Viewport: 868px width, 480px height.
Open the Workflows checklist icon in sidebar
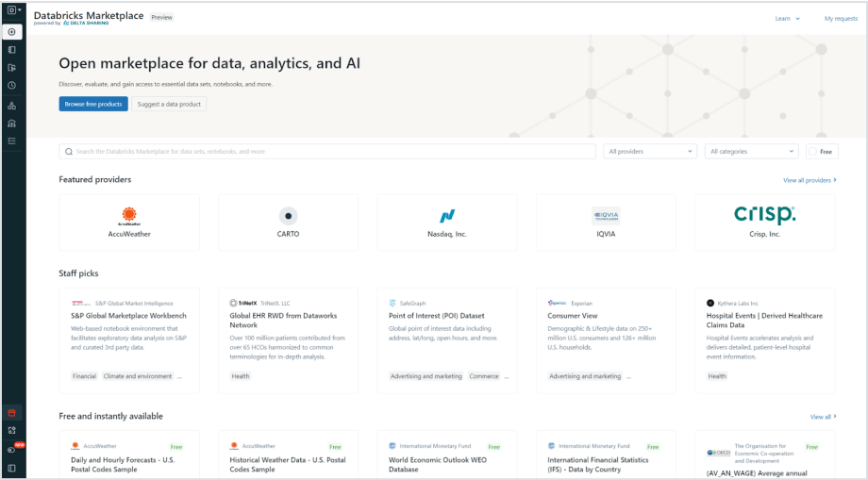tap(12, 141)
